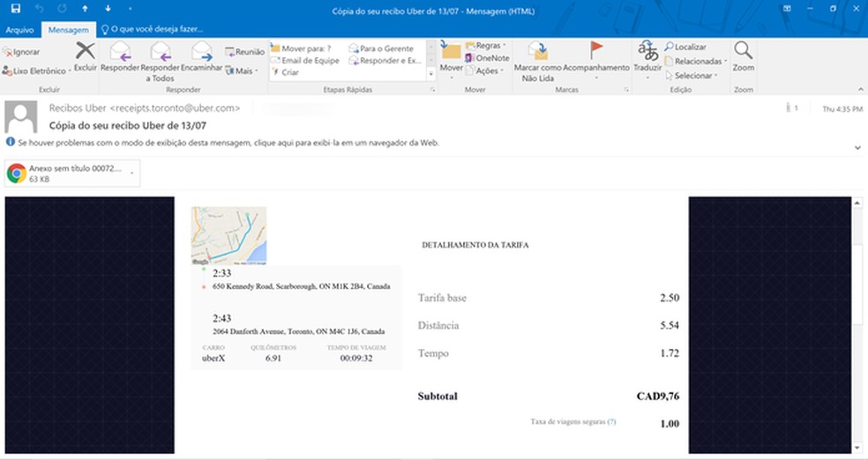Reply using the Responder icon
Viewport: 868px width, 460px height.
120,56
